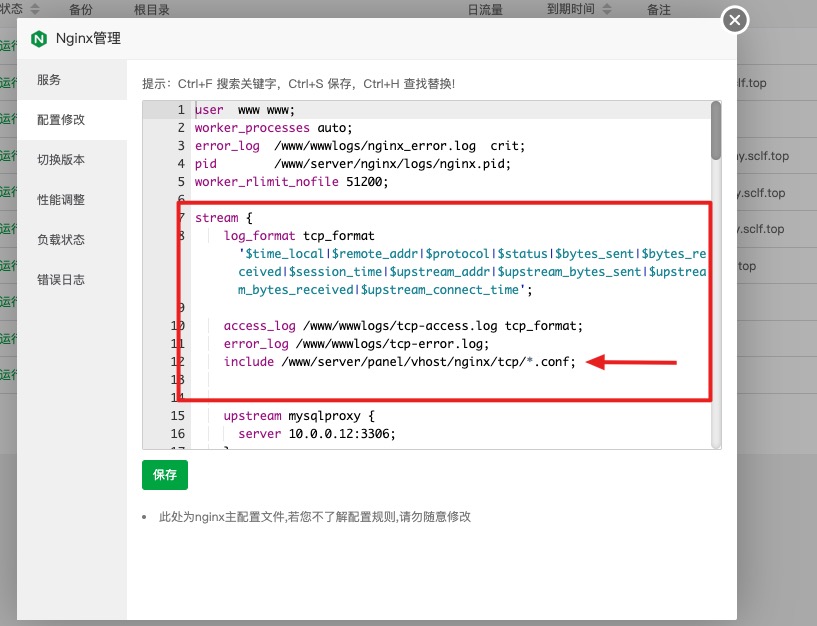
Task: Click 备注 column header in background
Action: (x=659, y=10)
